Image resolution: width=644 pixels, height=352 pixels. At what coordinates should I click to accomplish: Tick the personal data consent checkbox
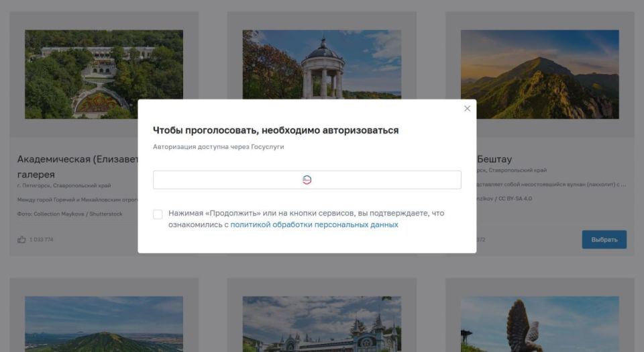pyautogui.click(x=158, y=214)
